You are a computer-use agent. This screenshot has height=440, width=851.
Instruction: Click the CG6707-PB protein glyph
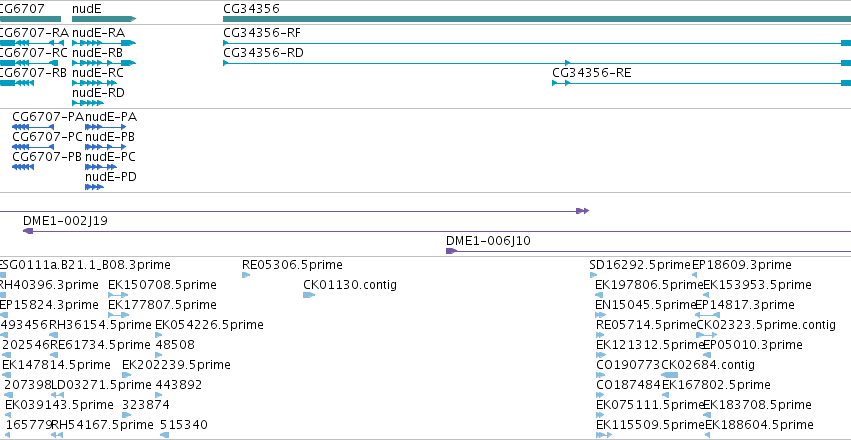pyautogui.click(x=23, y=167)
